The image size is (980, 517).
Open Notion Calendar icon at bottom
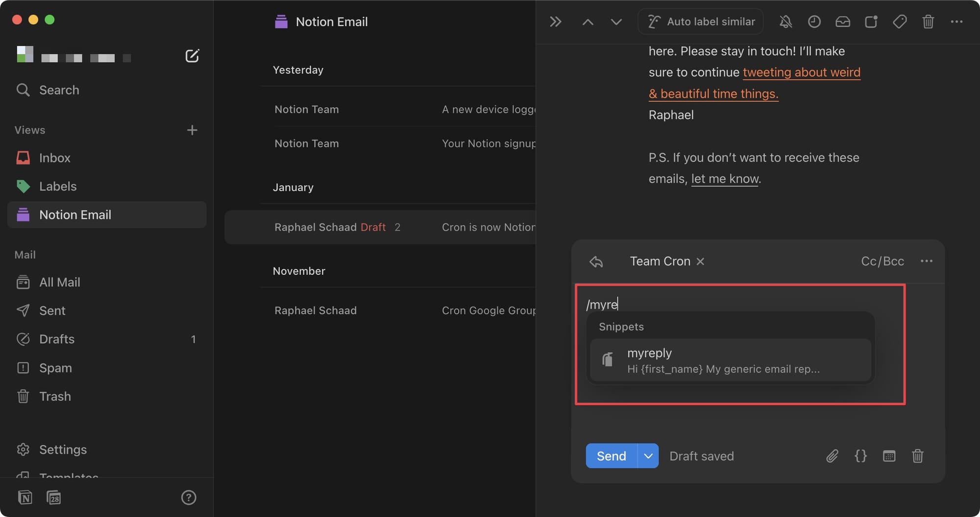tap(53, 497)
